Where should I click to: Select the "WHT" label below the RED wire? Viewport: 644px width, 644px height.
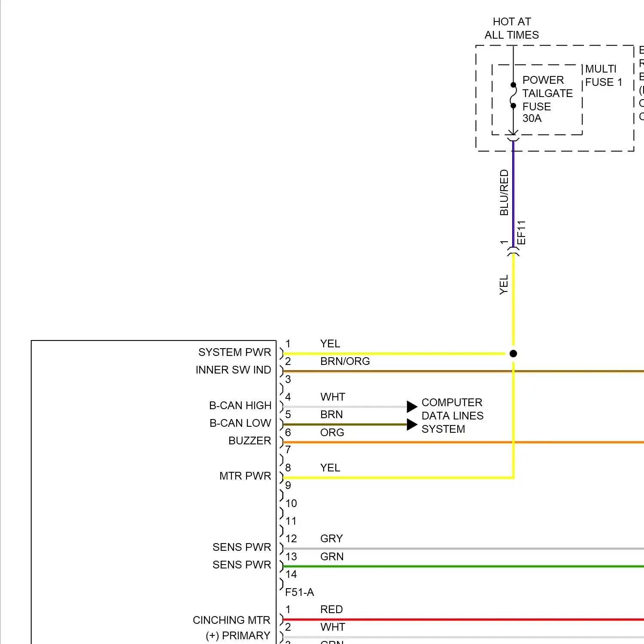click(333, 627)
